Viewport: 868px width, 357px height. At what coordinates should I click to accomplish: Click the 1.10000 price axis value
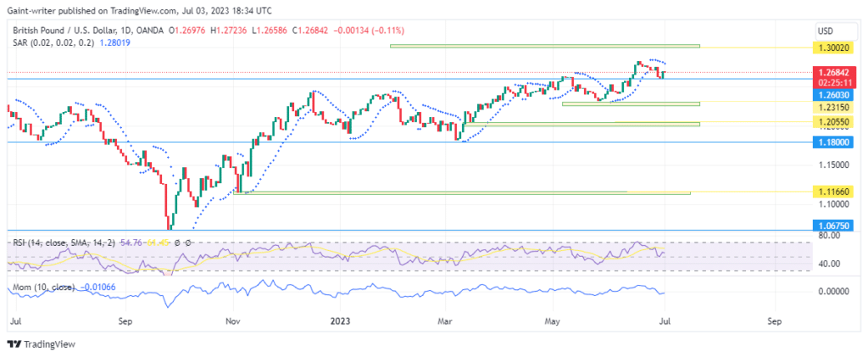[x=833, y=204]
